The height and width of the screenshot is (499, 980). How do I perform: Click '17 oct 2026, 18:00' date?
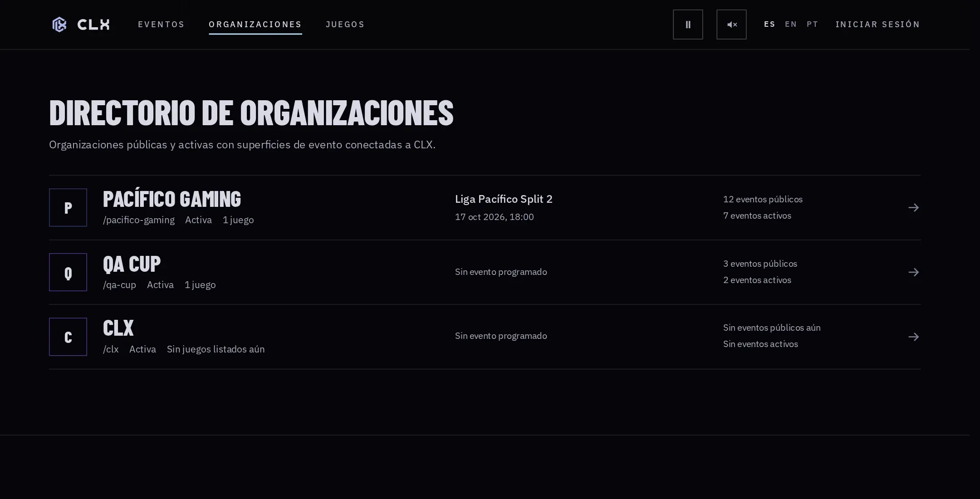coord(495,217)
